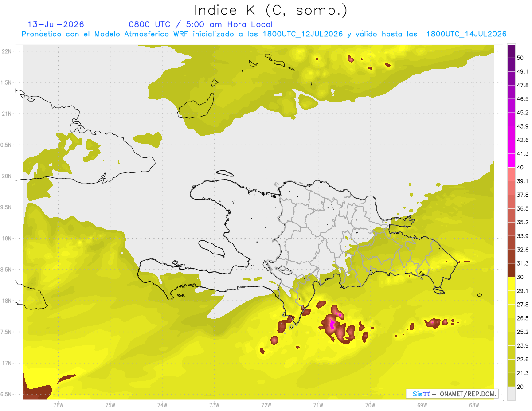
Task: Click the '1800UTC_14JUL2026' valid-until text
Action: (466, 34)
